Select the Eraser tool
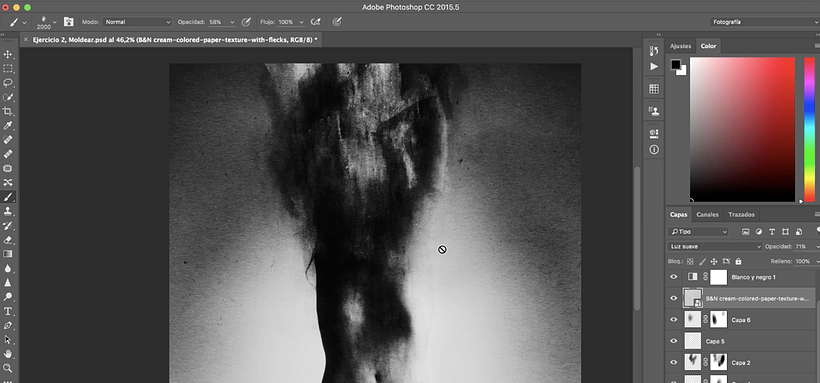Viewport: 820px width, 383px height. (x=8, y=240)
